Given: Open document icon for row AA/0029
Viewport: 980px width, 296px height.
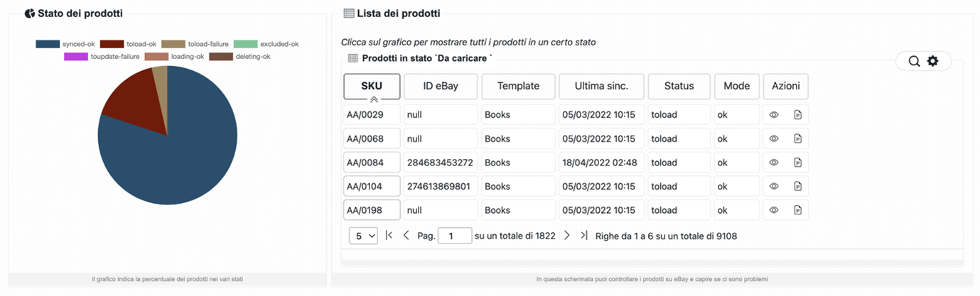Looking at the screenshot, I should tap(797, 115).
